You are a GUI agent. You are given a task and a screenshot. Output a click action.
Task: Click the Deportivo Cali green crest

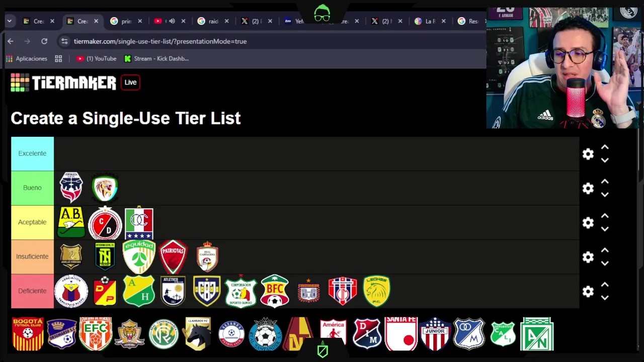(x=503, y=334)
